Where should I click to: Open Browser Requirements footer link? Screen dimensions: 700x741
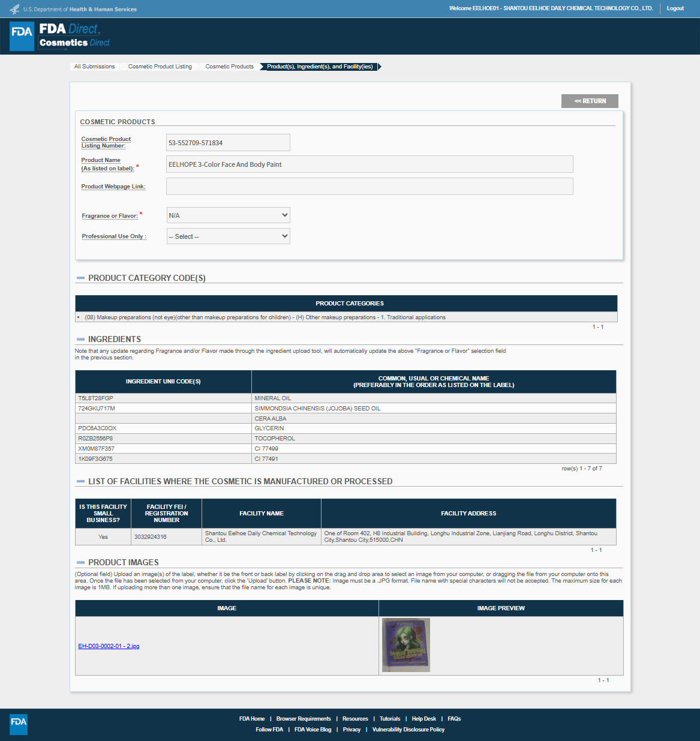point(304,719)
